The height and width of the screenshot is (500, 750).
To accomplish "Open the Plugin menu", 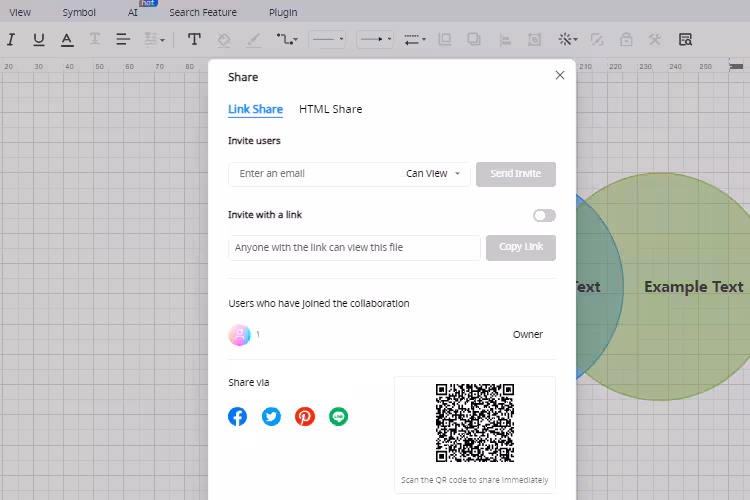I will pyautogui.click(x=283, y=12).
